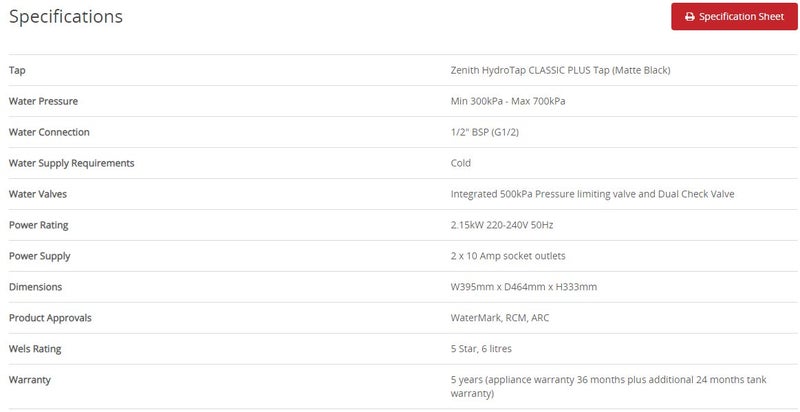Select the Warranty row label
The width and height of the screenshot is (800, 412).
pyautogui.click(x=30, y=380)
